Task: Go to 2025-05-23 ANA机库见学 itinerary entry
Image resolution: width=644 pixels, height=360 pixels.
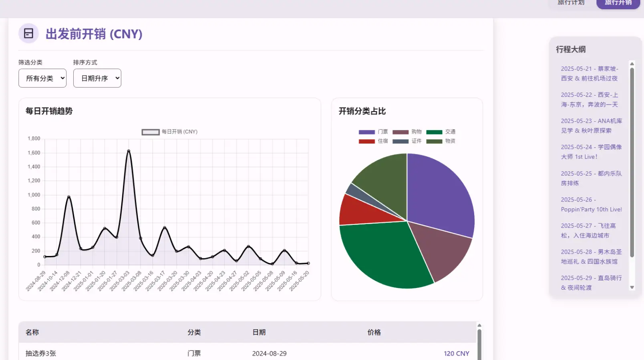Action: click(x=591, y=126)
